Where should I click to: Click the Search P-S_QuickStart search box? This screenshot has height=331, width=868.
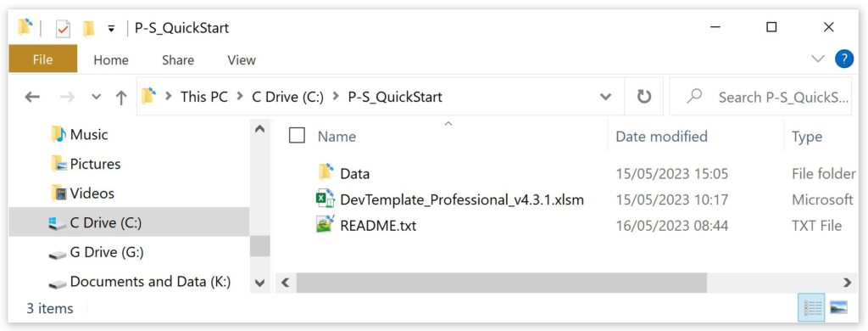pyautogui.click(x=760, y=97)
